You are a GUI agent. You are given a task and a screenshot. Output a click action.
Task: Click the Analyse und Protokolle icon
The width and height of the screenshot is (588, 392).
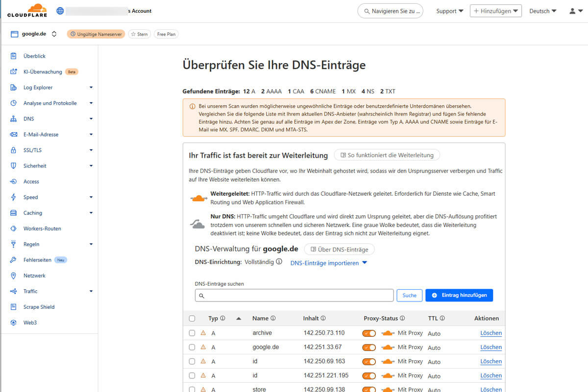[x=14, y=103]
